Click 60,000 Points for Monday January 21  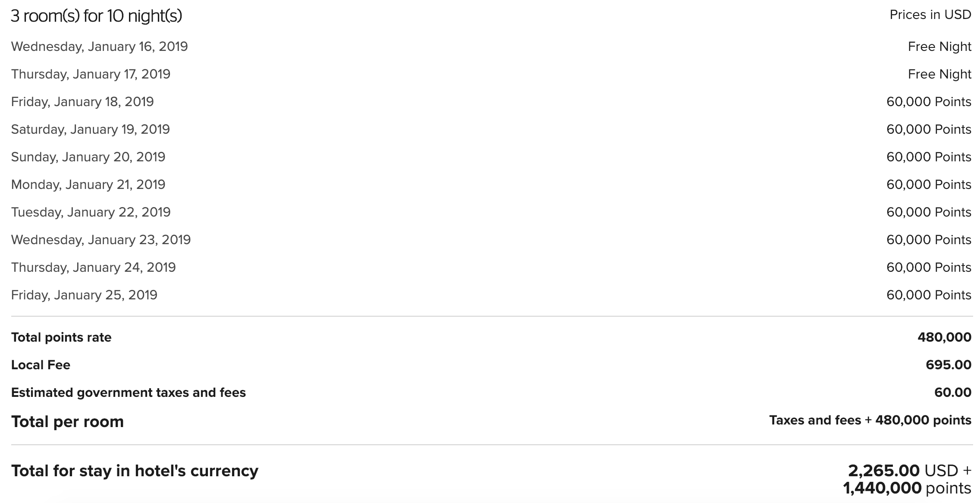(929, 185)
